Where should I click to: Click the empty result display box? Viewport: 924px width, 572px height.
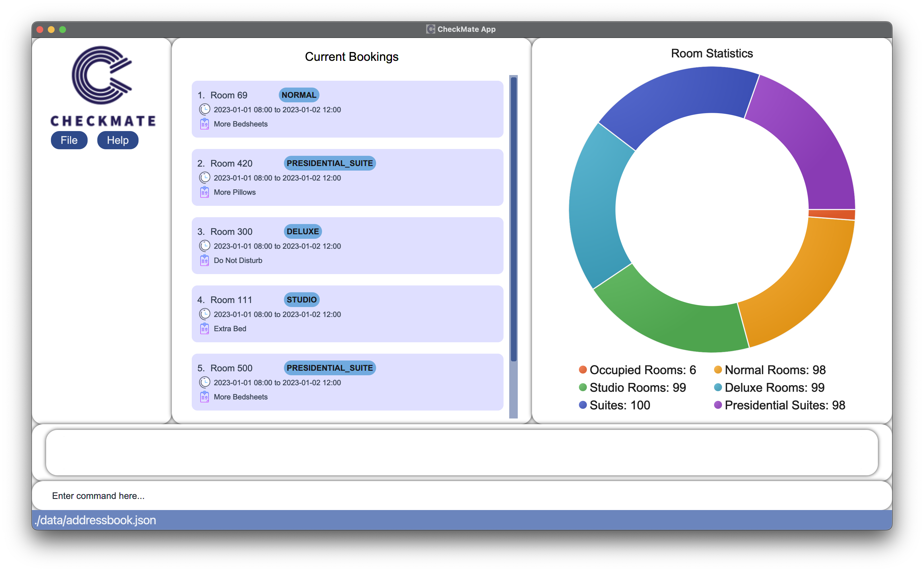point(462,453)
